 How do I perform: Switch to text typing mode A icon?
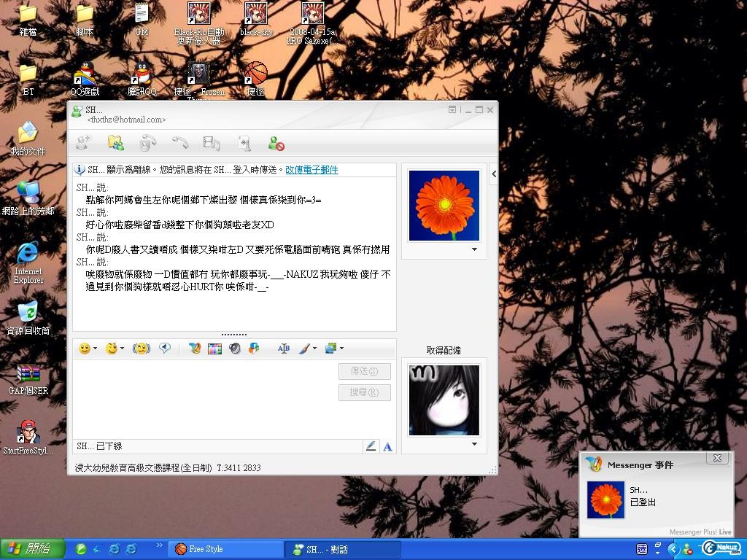(388, 447)
